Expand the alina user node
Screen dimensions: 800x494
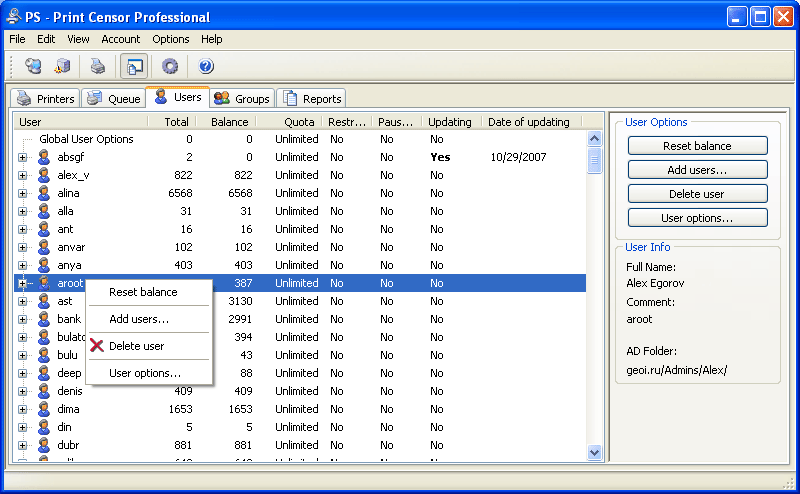pyautogui.click(x=22, y=193)
